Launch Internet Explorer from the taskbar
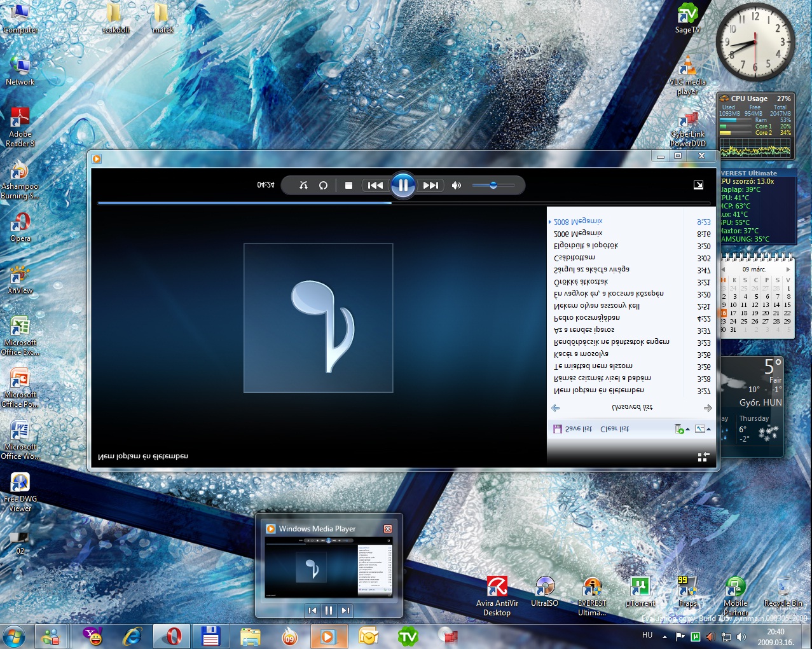 click(132, 636)
